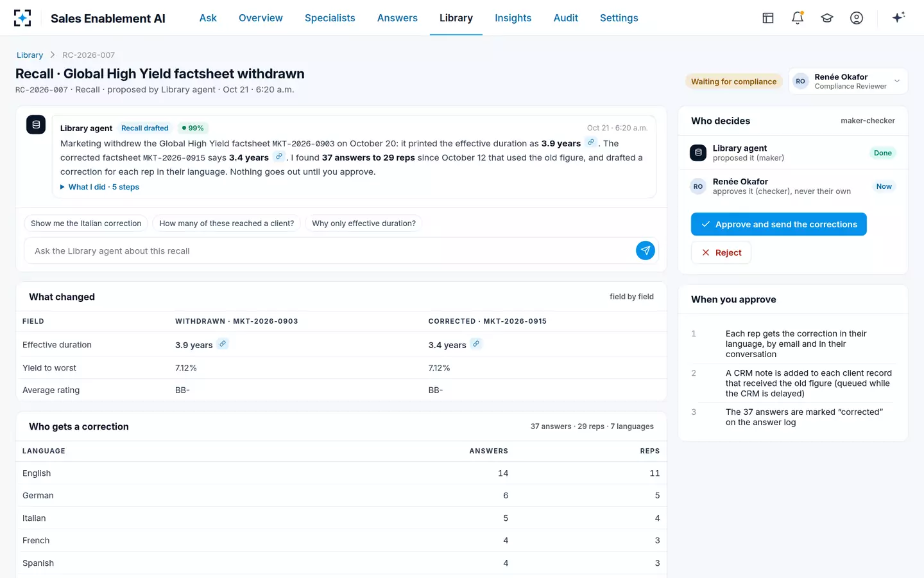Viewport: 924px width, 578px height.
Task: Focus the 'Ask the Library agent' input
Action: (331, 250)
